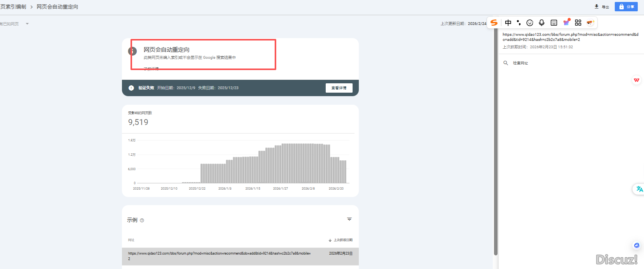Open the soft keyboard icon in IME toolbar
Viewport: 644px width, 269px height.
click(554, 23)
